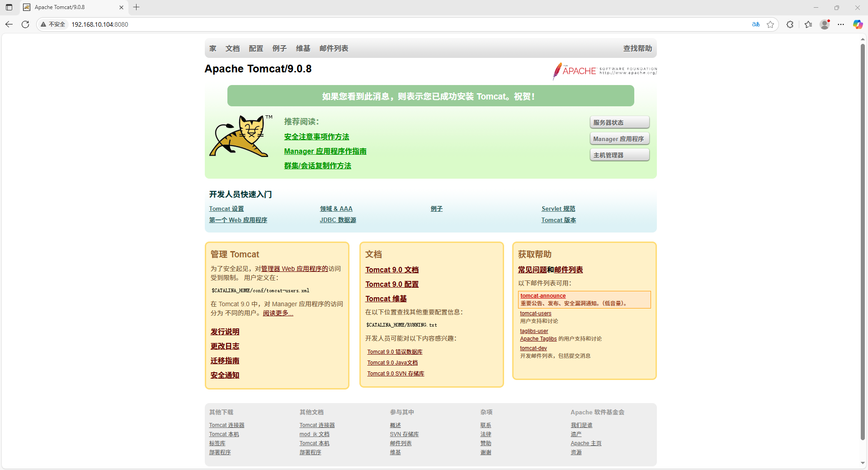Click the Manager 应用程序 button
868x470 pixels.
click(619, 139)
